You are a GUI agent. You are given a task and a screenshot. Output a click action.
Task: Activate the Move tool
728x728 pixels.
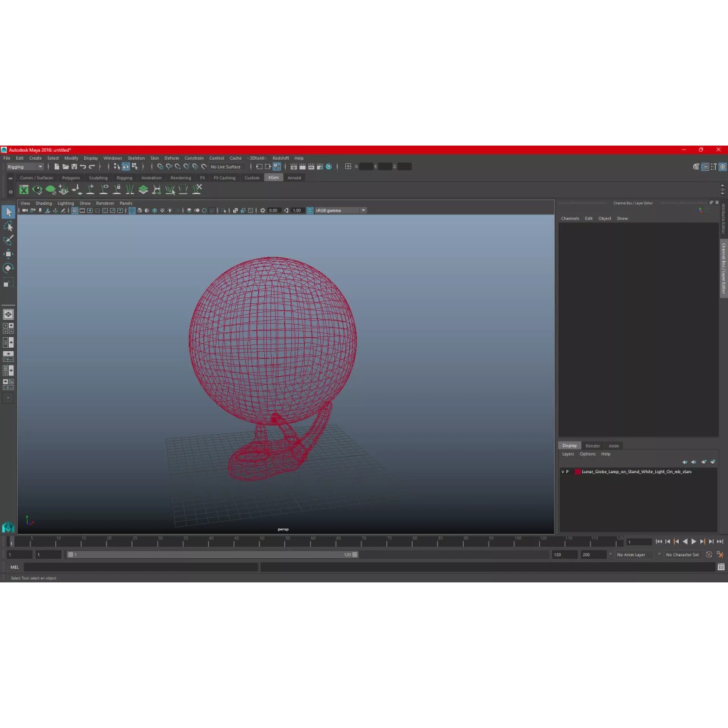8,254
